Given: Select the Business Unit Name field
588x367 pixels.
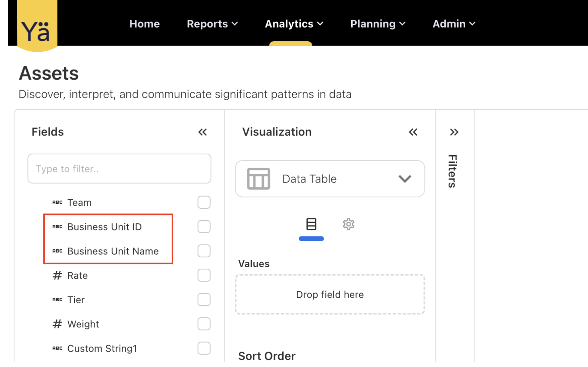Looking at the screenshot, I should (x=113, y=251).
